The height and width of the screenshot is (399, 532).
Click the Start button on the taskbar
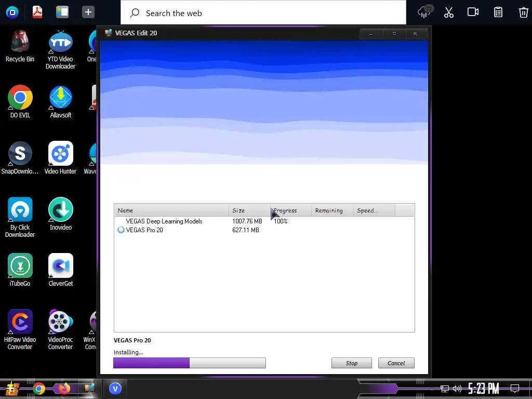click(12, 389)
